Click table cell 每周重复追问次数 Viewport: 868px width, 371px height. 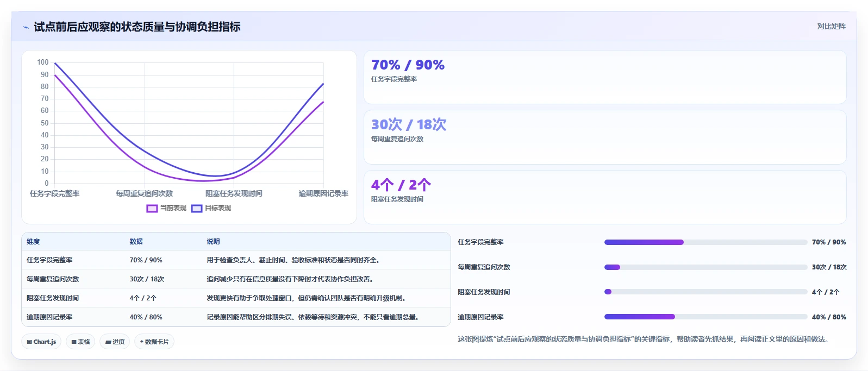coord(53,279)
